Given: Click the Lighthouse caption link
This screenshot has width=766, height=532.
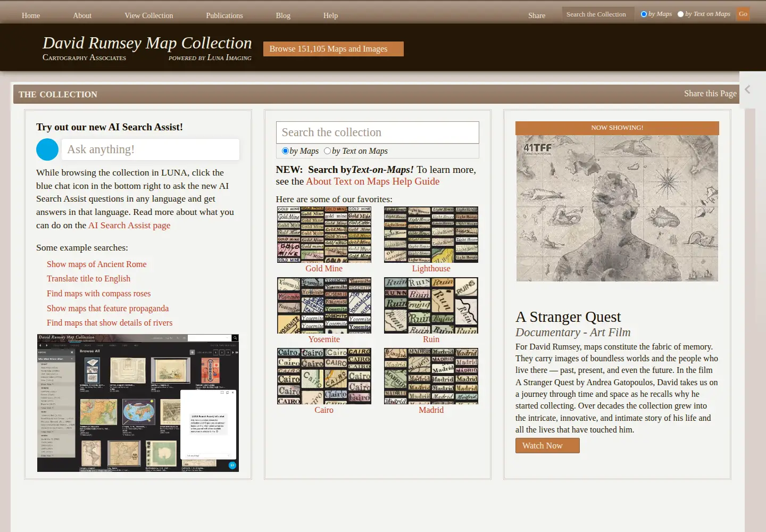Looking at the screenshot, I should click(431, 269).
